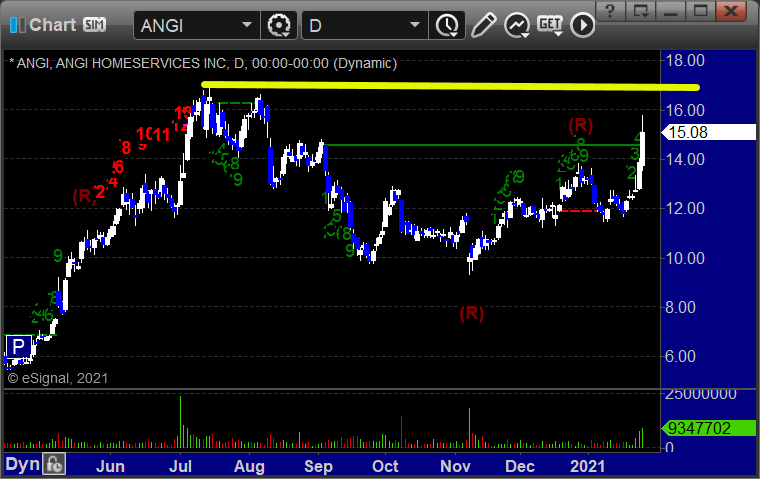The image size is (760, 479).
Task: Maximize the chart window
Action: pos(700,11)
